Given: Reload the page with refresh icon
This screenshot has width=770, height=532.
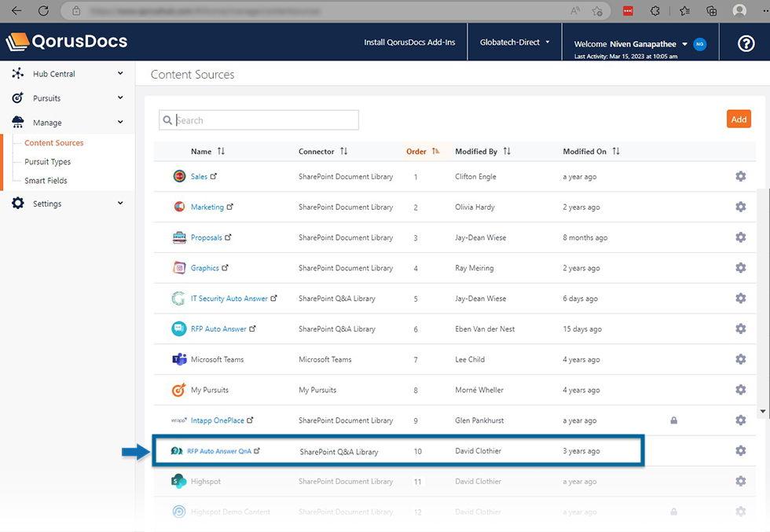Looking at the screenshot, I should point(44,11).
